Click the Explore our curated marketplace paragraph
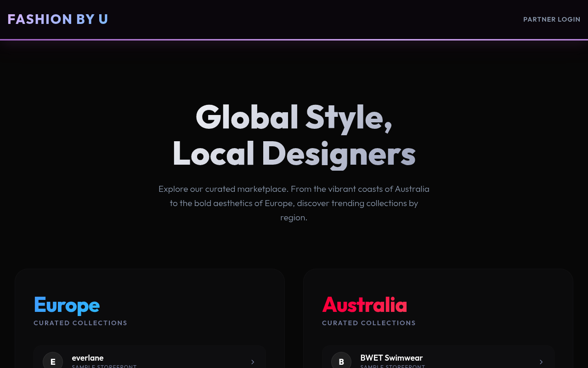The height and width of the screenshot is (368, 588). [294, 203]
